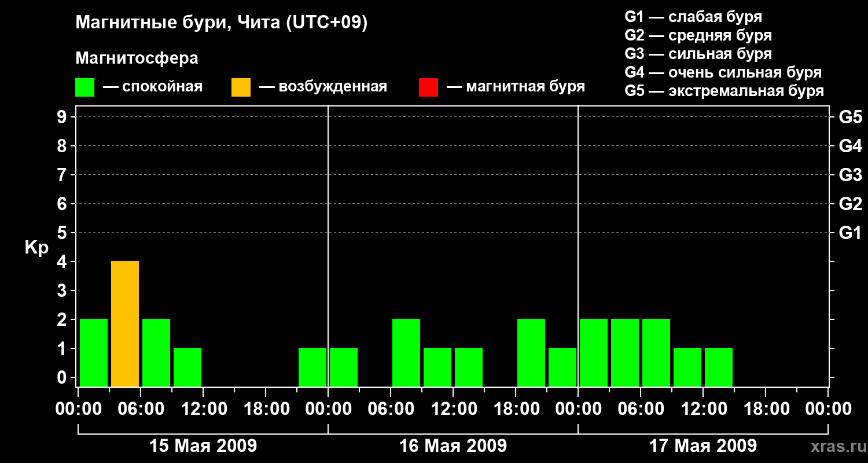
Task: Click the 15 May 09:00–12:00 Kp 1 bar
Action: tap(187, 367)
